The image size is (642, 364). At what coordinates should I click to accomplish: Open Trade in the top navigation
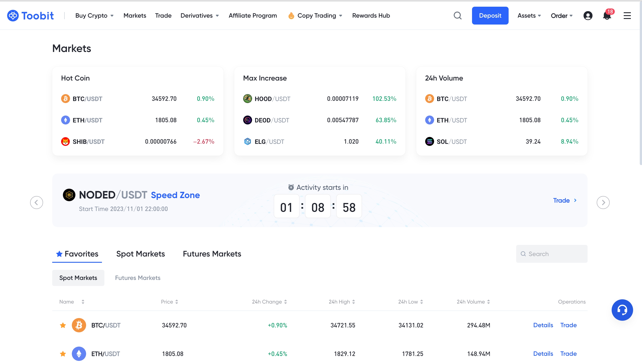coord(163,15)
